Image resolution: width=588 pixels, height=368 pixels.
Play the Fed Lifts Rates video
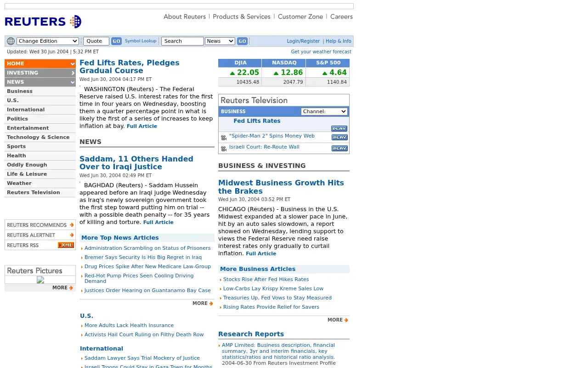(x=339, y=129)
